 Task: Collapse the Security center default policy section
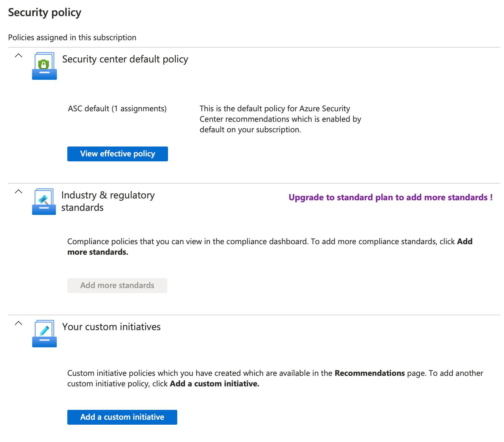pos(19,56)
